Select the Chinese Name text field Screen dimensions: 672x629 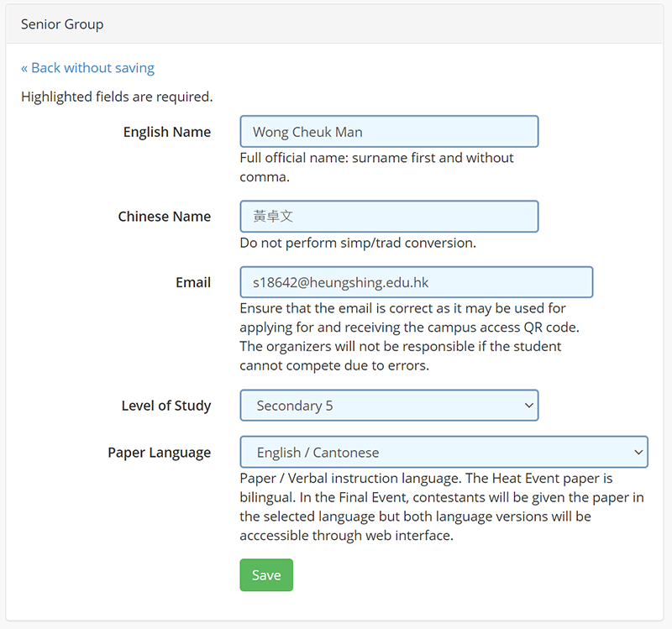pyautogui.click(x=389, y=217)
